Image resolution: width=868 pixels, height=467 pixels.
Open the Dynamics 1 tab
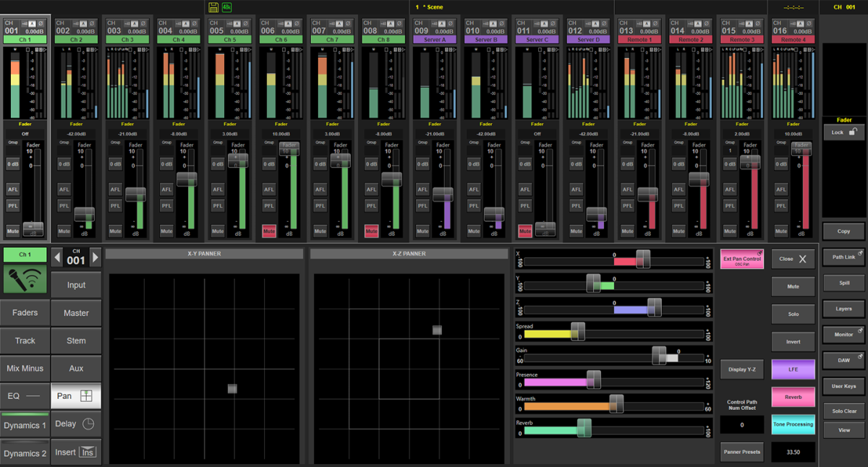[25, 425]
